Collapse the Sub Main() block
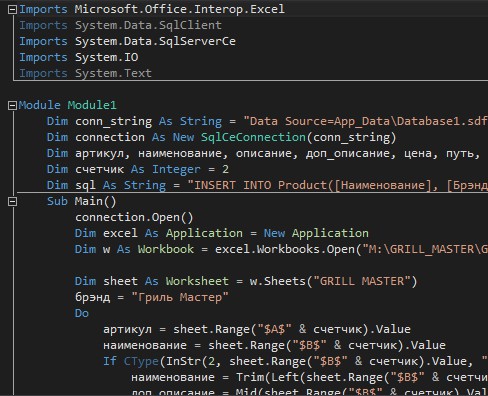The image size is (488, 396). (x=12, y=201)
